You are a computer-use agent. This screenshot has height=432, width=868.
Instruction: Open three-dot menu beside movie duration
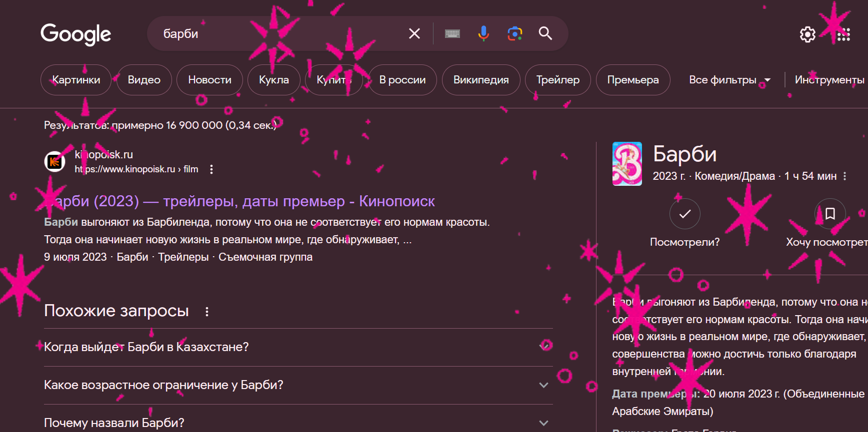[x=845, y=176]
